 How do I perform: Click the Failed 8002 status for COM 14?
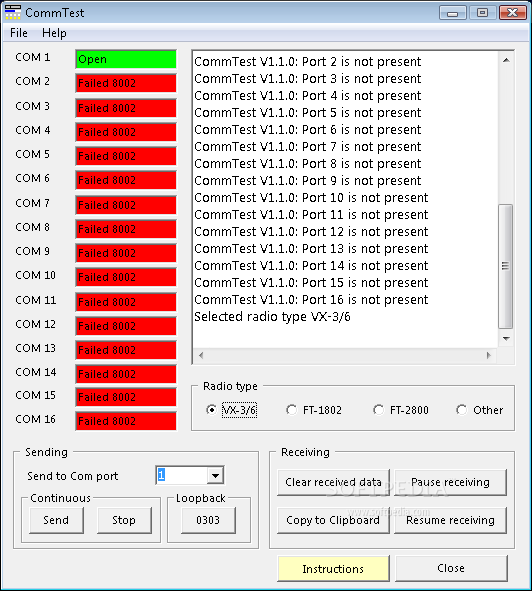126,374
